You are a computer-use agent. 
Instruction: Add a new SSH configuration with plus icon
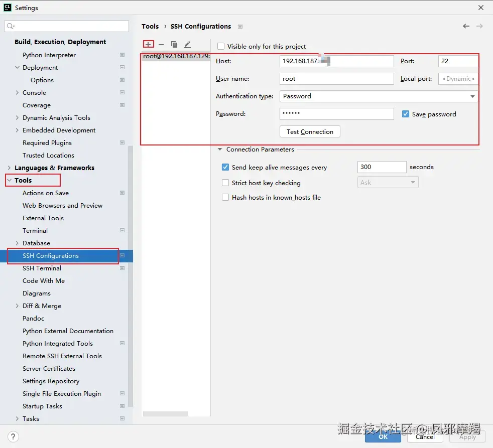tap(149, 44)
